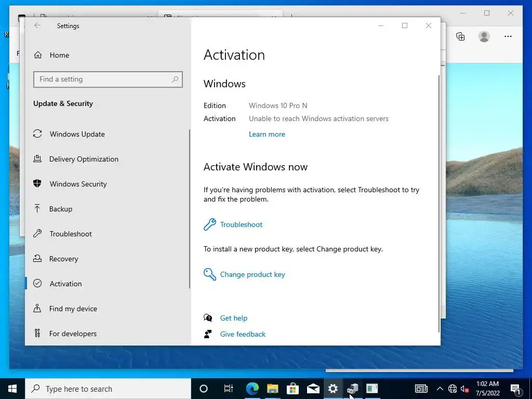Open the network status tray icon
This screenshot has height=399, width=532.
tap(453, 389)
